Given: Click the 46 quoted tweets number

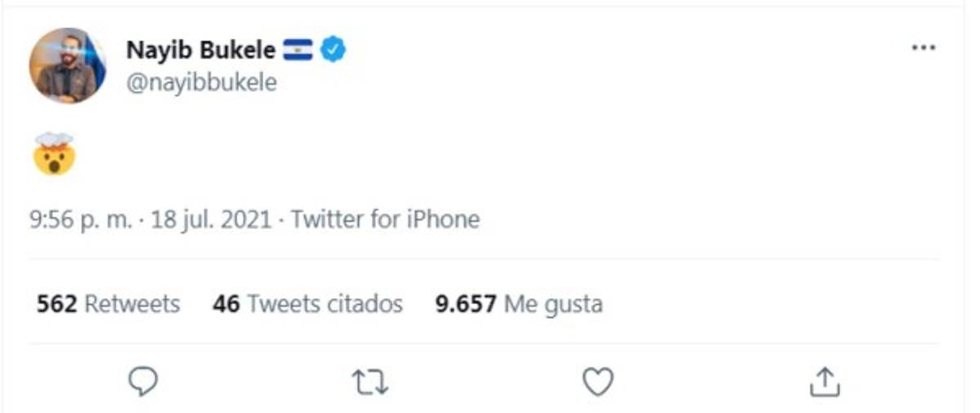Looking at the screenshot, I should click(x=226, y=304).
